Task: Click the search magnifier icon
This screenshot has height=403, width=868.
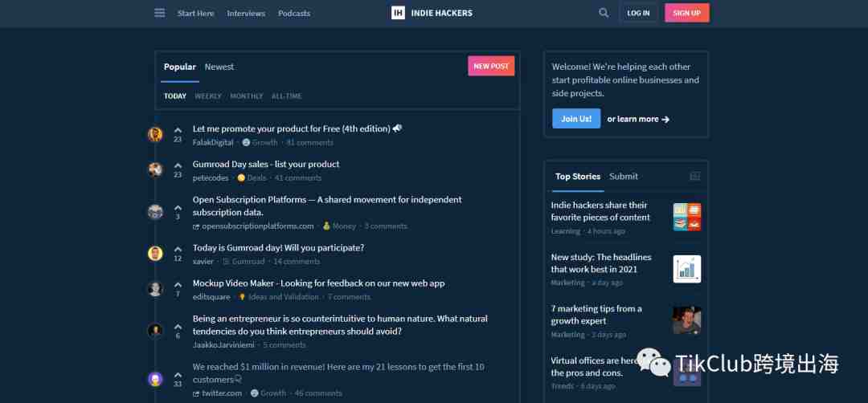Action: [x=604, y=13]
